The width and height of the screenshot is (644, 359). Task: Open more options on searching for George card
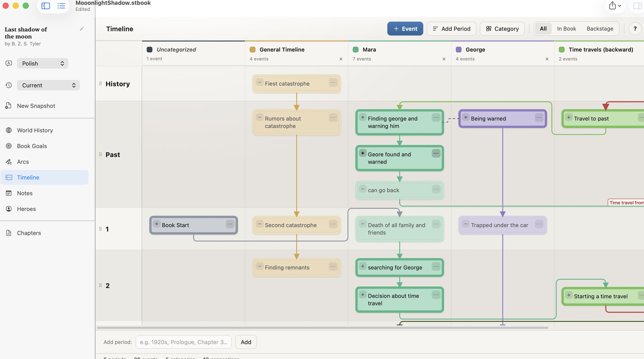pos(436,267)
